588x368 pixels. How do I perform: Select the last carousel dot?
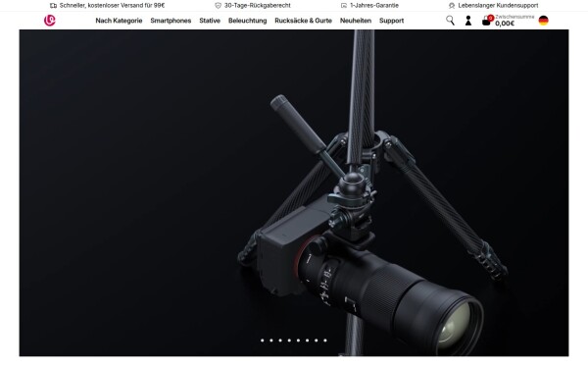click(325, 341)
